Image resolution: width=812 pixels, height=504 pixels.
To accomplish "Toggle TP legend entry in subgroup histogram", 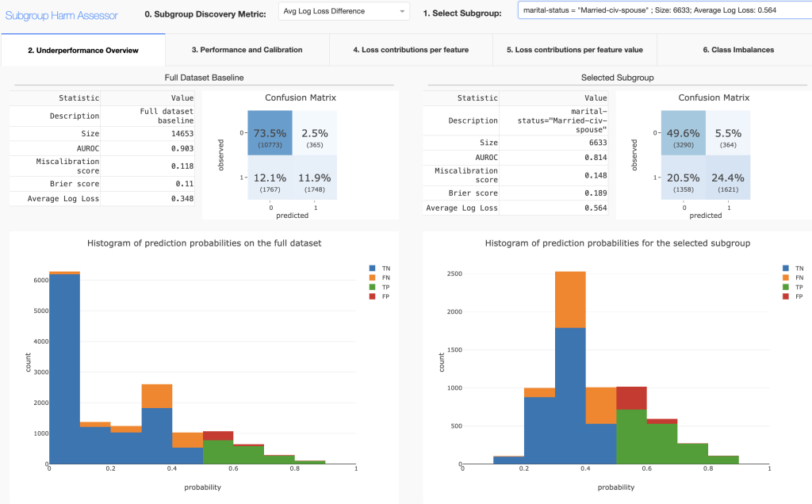I will (x=793, y=287).
